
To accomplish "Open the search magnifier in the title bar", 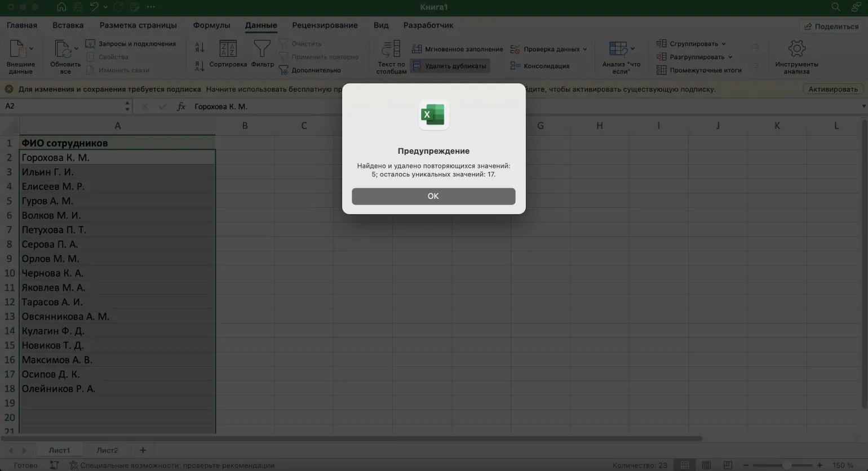I will point(836,7).
